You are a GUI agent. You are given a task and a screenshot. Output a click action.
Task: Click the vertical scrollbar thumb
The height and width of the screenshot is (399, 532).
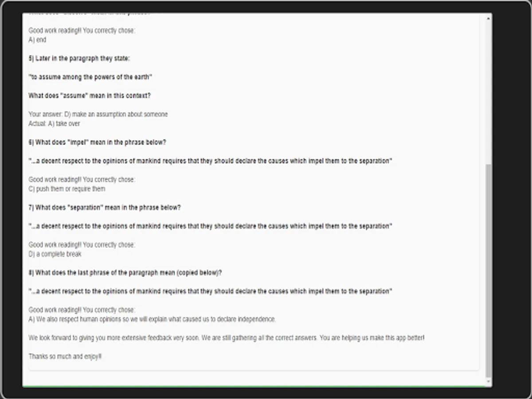[489, 270]
